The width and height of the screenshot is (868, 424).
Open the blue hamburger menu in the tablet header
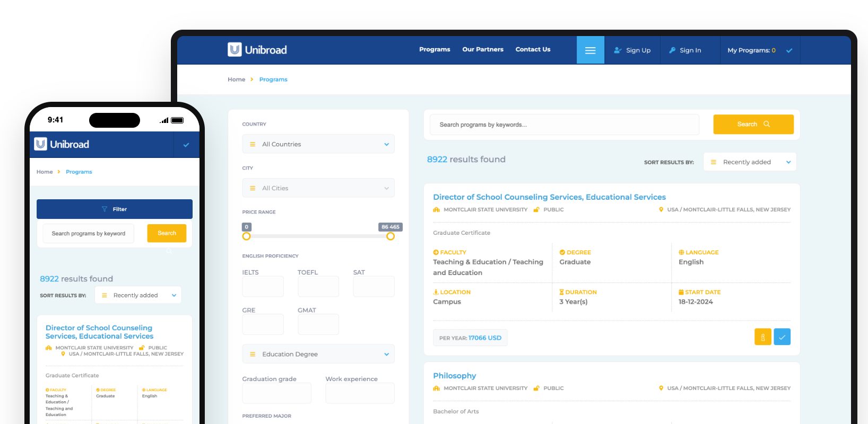591,50
